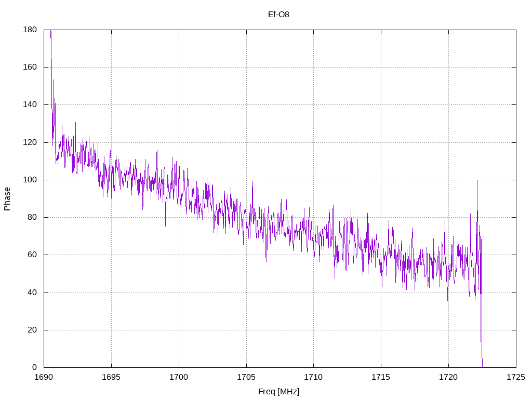532x399 pixels.
Task: Select the Freq [MHz] x-axis label
Action: (x=279, y=392)
